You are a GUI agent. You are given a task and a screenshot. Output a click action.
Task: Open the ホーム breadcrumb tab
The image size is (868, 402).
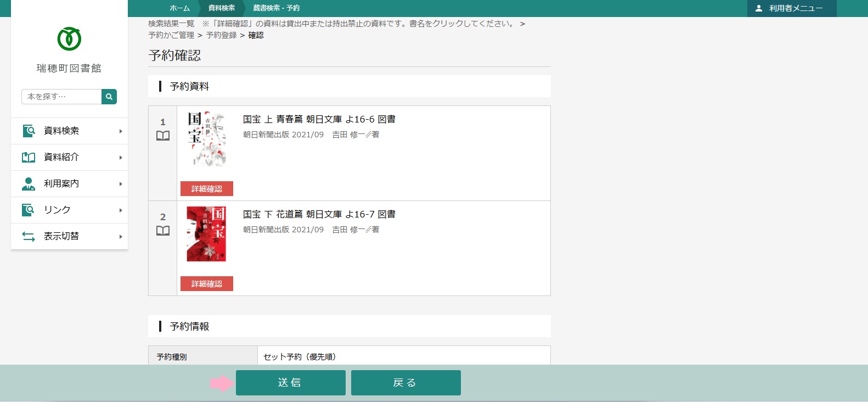point(179,8)
